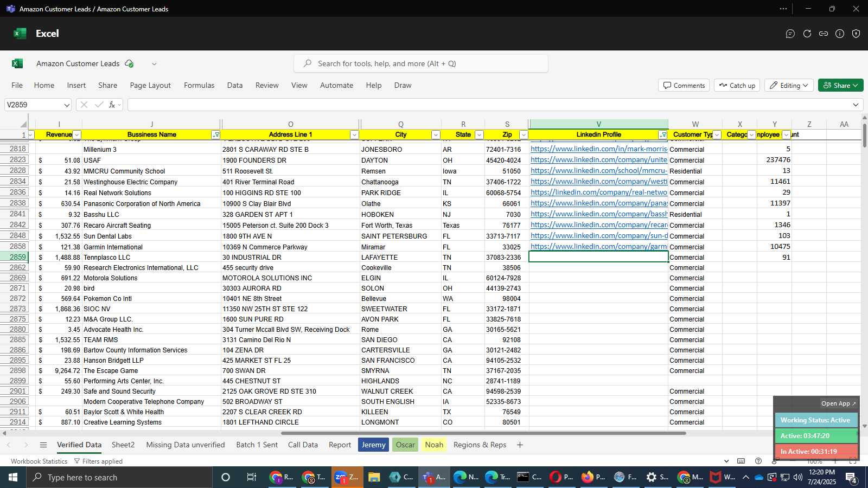Open the Garmin International LinkedIn link
The height and width of the screenshot is (488, 868).
[599, 246]
